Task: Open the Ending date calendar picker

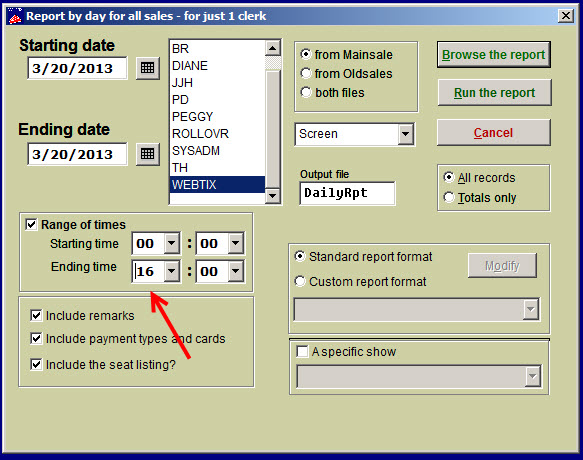Action: click(x=148, y=154)
